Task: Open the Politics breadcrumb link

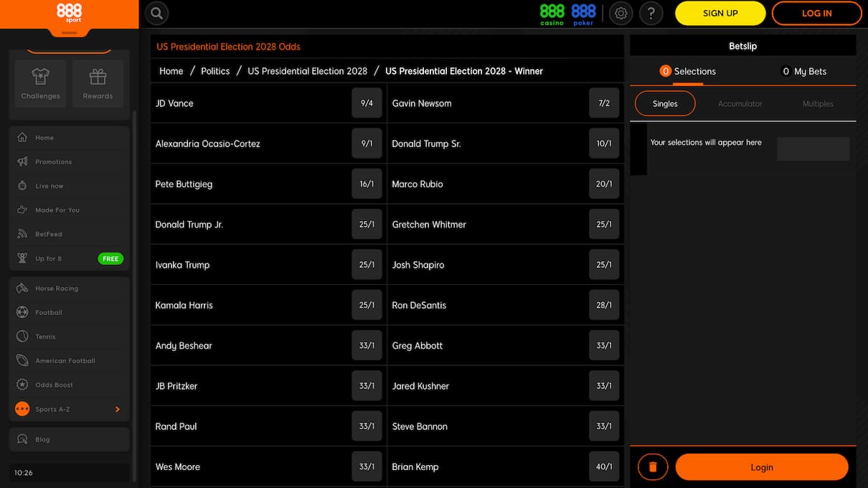Action: [217, 71]
